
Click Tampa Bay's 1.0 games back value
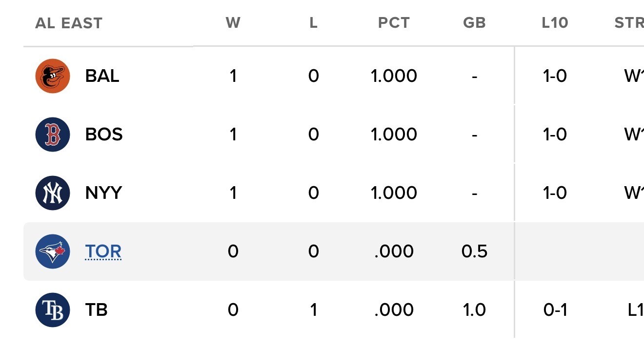coord(474,310)
